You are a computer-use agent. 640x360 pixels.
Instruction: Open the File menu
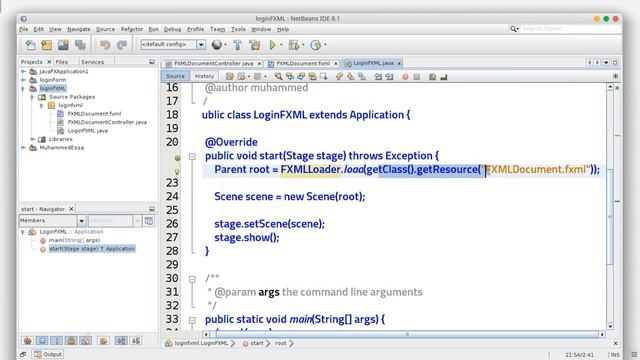pos(24,29)
